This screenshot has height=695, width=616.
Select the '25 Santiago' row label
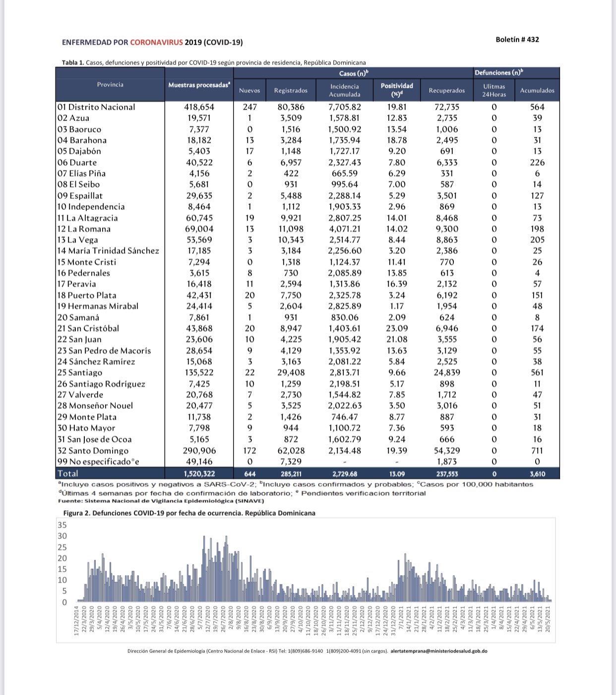point(80,373)
